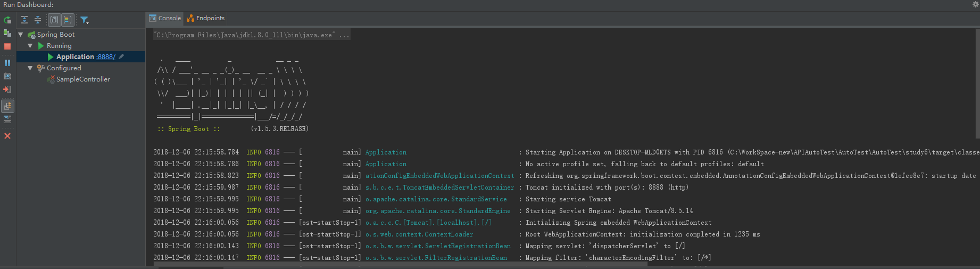Collapse all nodes in the Run Dashboard tree
980x269 pixels.
click(38, 20)
